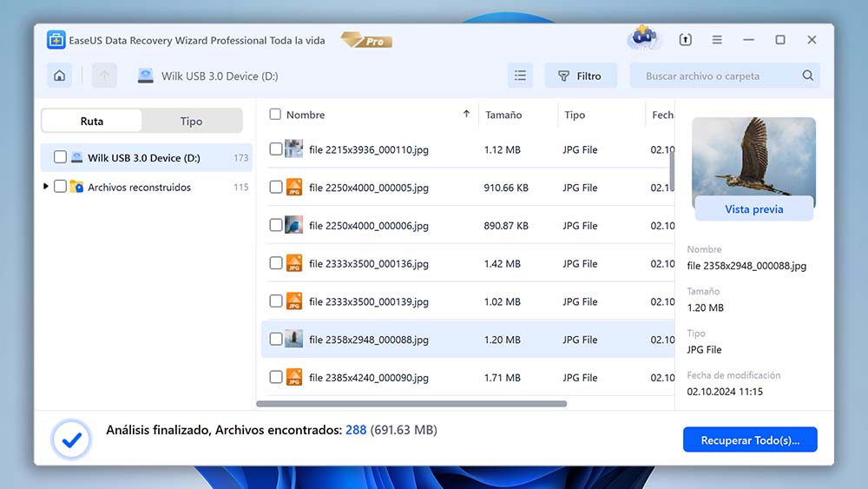Viewport: 868px width, 489px height.
Task: Click size cell 1.12 MB
Action: (x=502, y=149)
